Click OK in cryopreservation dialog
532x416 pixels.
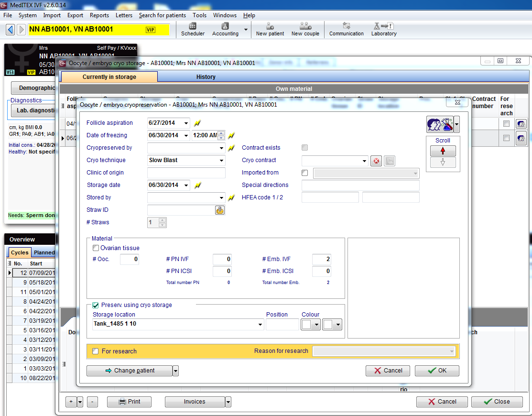[x=437, y=371]
